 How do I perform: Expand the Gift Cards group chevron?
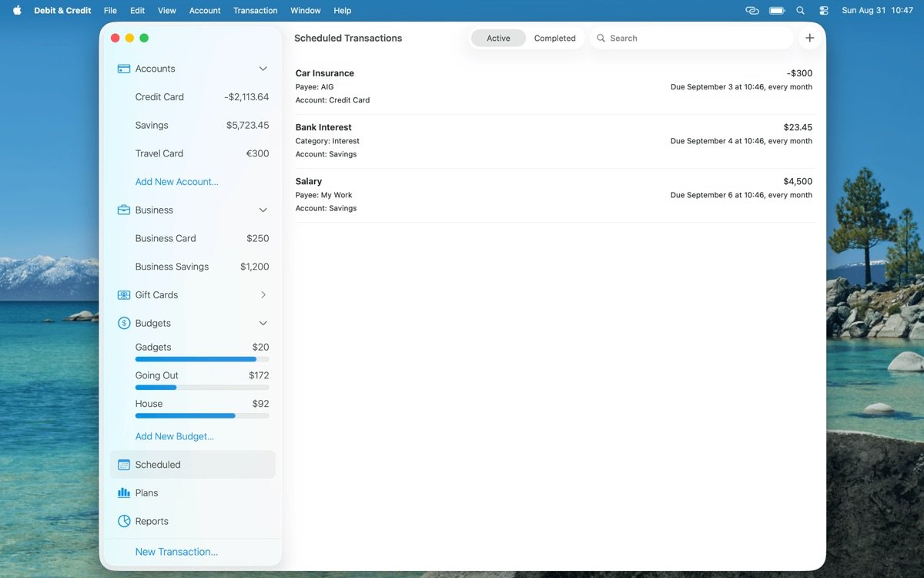pos(263,295)
